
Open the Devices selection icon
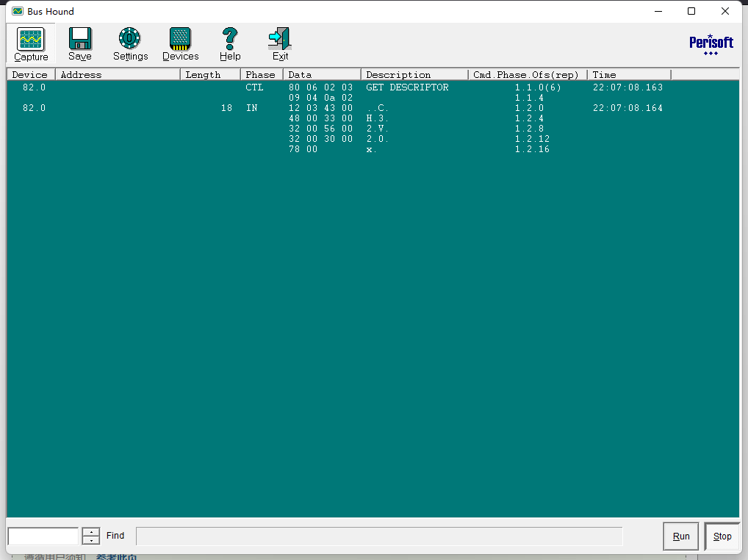click(x=180, y=43)
